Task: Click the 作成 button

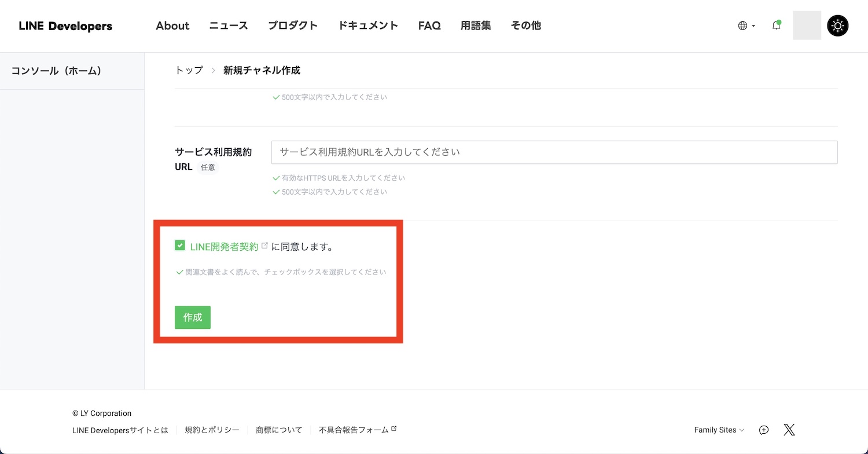Action: (x=193, y=317)
